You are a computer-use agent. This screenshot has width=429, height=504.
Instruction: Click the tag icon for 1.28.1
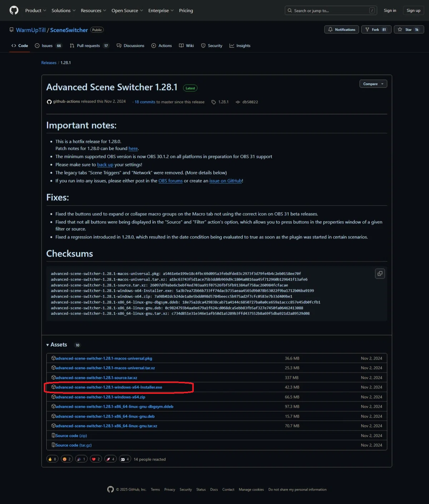point(214,102)
